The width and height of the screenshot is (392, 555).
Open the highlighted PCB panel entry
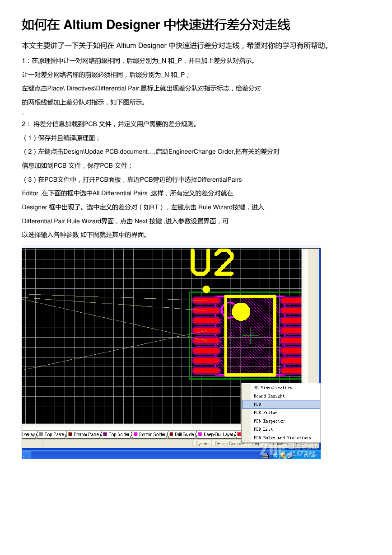pos(280,404)
